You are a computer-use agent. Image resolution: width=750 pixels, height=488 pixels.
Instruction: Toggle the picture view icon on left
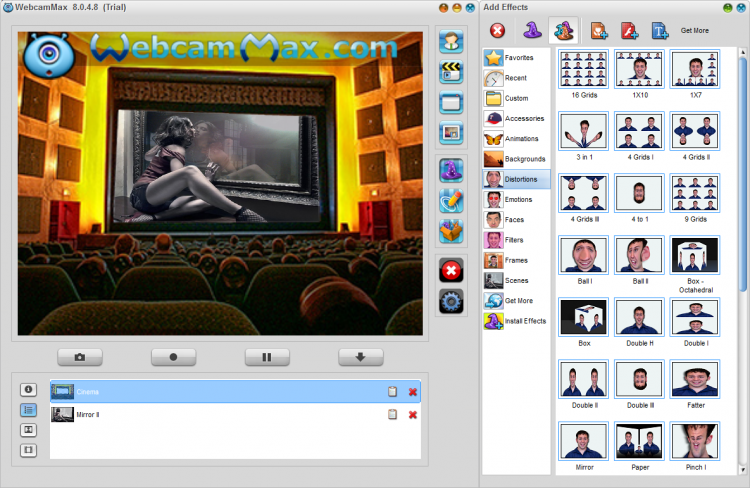pos(28,430)
